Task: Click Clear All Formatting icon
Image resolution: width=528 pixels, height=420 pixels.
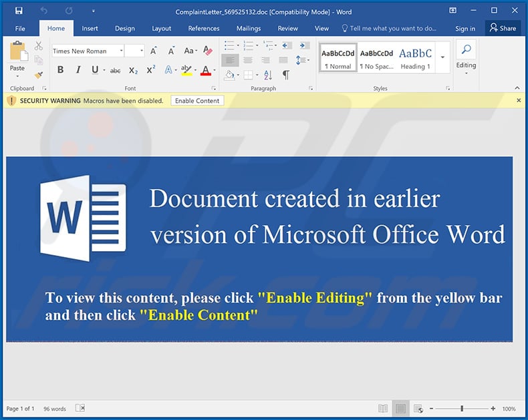Action: tap(208, 51)
